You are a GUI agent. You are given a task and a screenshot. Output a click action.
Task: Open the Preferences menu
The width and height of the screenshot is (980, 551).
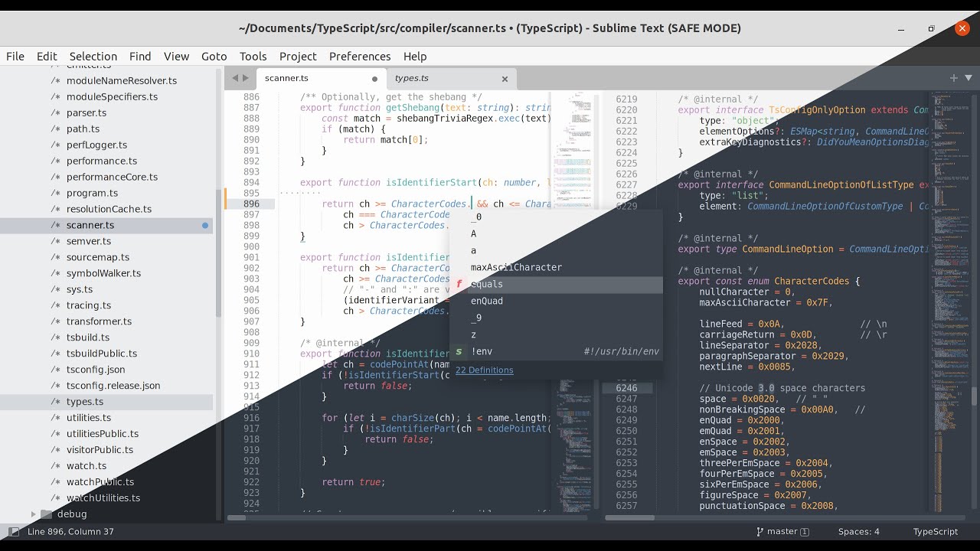point(360,56)
